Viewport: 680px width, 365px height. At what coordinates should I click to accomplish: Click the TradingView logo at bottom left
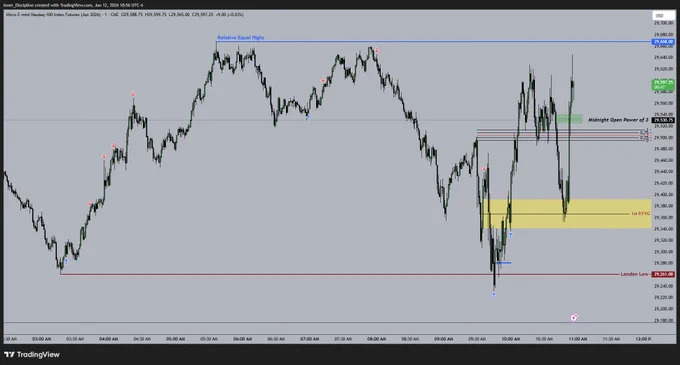click(x=32, y=355)
